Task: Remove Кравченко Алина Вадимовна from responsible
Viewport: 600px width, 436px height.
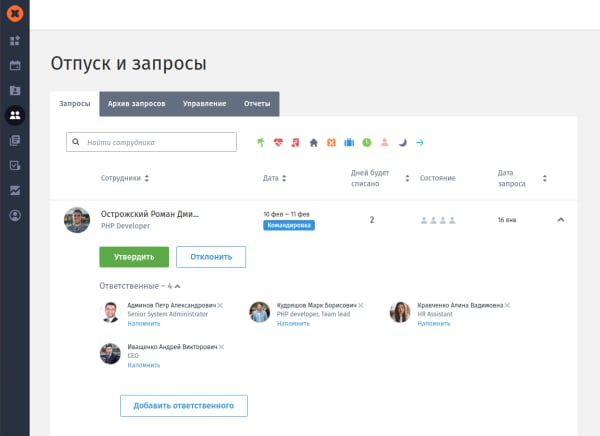Action: coord(507,305)
